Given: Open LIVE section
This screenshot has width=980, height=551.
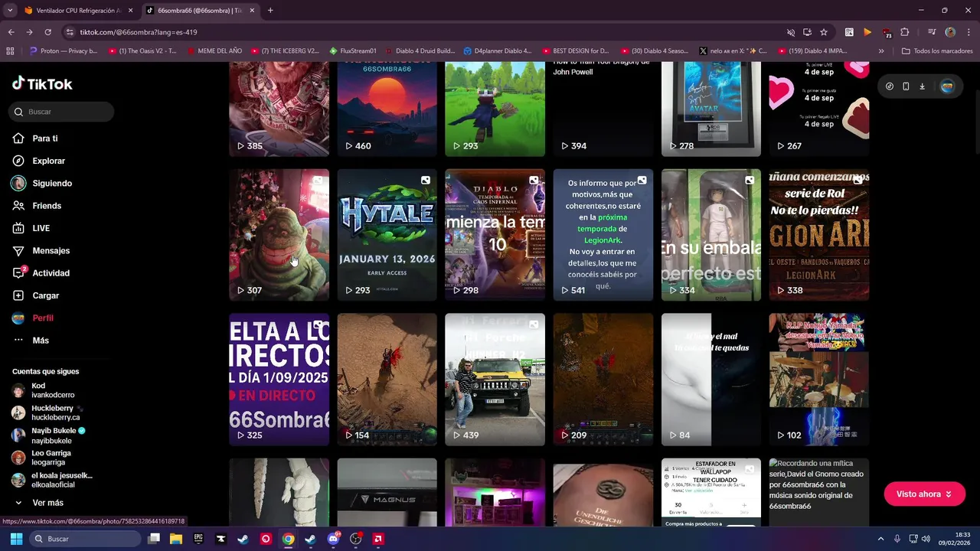Looking at the screenshot, I should click(31, 228).
